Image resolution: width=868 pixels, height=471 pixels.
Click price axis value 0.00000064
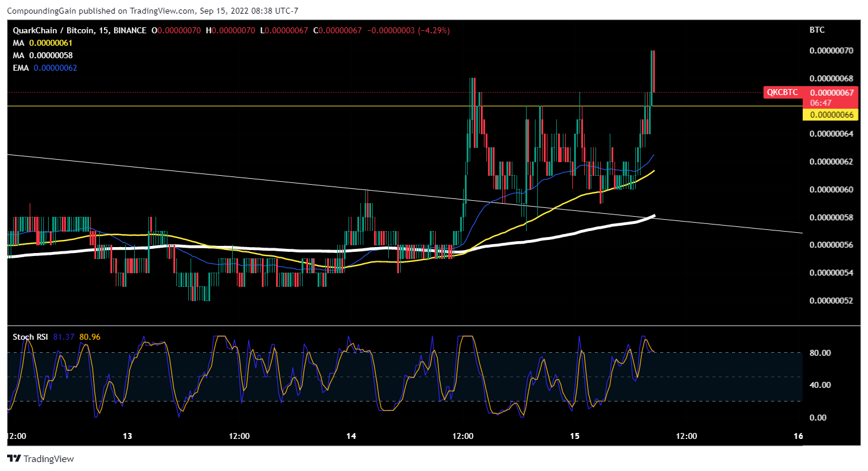(x=831, y=134)
